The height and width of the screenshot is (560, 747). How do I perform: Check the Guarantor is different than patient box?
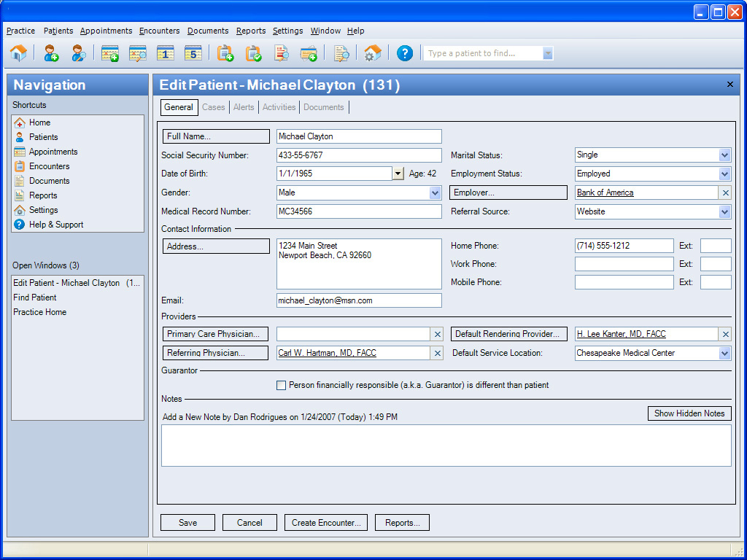coord(281,385)
